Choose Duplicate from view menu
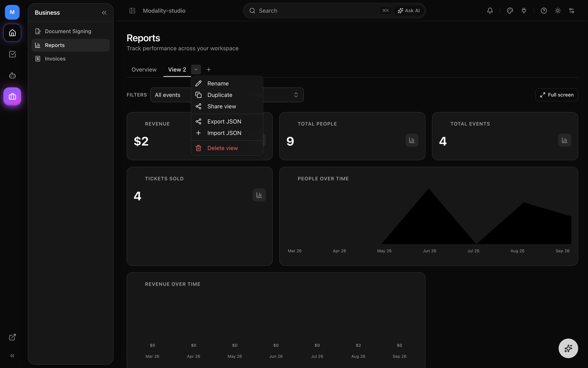The height and width of the screenshot is (368, 588). [227, 95]
